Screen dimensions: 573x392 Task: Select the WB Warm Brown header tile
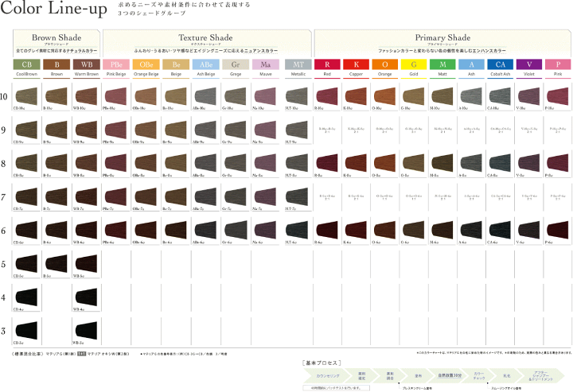tap(87, 64)
